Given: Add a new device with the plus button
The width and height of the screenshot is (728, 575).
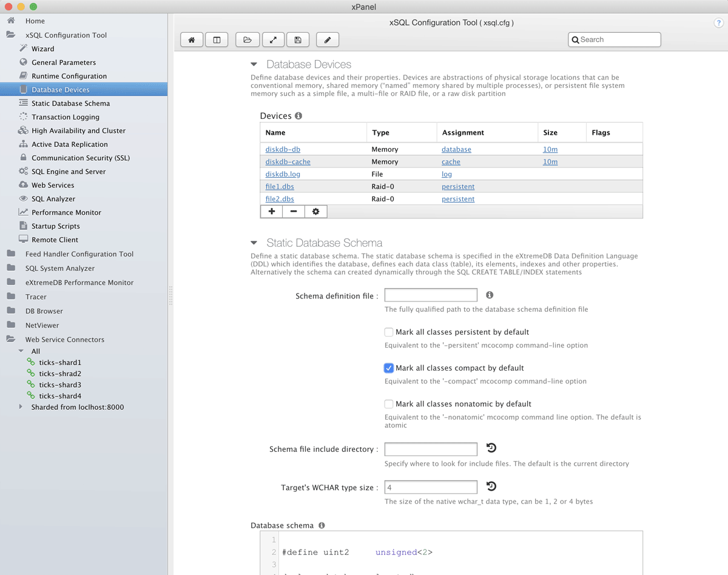Looking at the screenshot, I should point(271,211).
